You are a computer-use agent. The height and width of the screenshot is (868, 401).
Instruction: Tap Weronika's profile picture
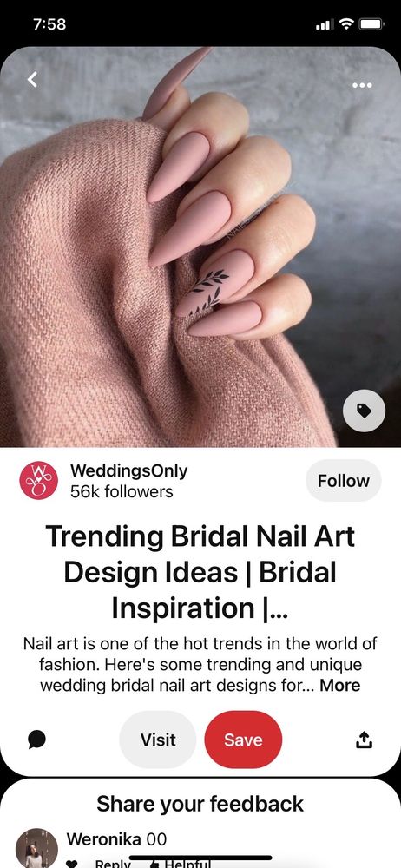coord(36,848)
